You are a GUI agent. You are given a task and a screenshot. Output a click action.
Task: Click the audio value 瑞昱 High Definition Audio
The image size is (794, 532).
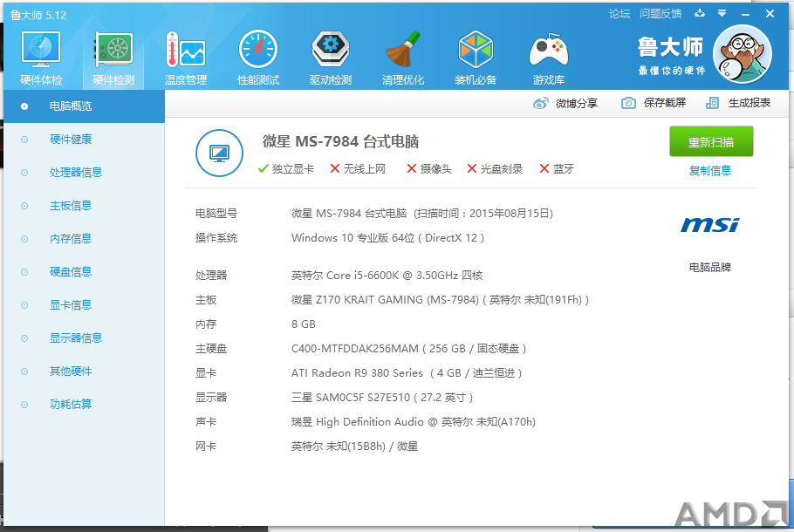click(x=414, y=421)
